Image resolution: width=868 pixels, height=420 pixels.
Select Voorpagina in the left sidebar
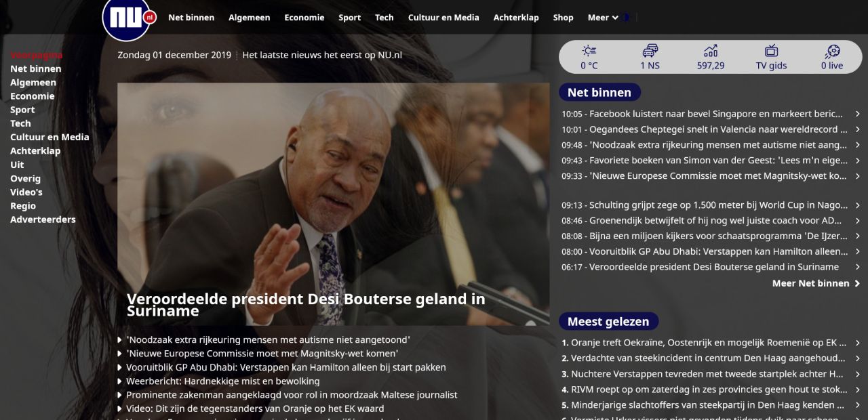(37, 55)
